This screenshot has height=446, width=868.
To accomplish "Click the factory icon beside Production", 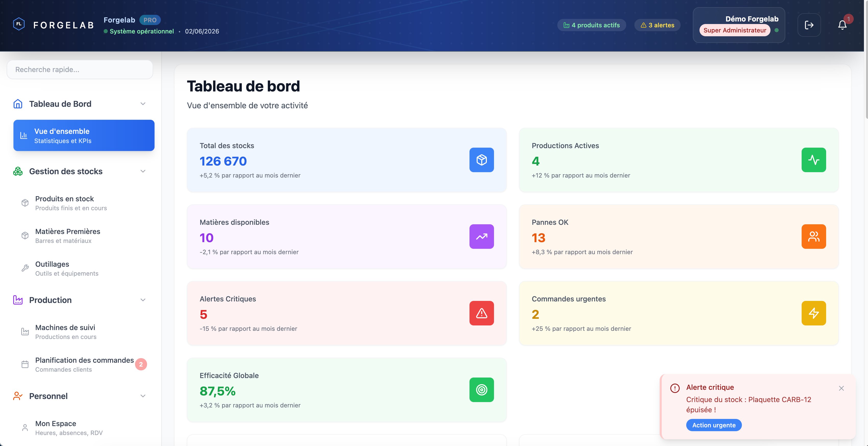I will pos(18,300).
